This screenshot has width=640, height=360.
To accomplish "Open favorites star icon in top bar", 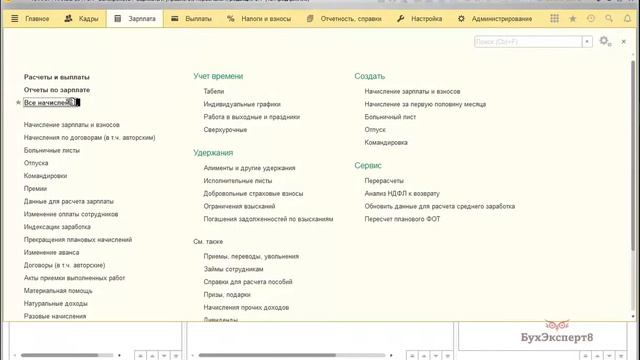I will (x=573, y=19).
